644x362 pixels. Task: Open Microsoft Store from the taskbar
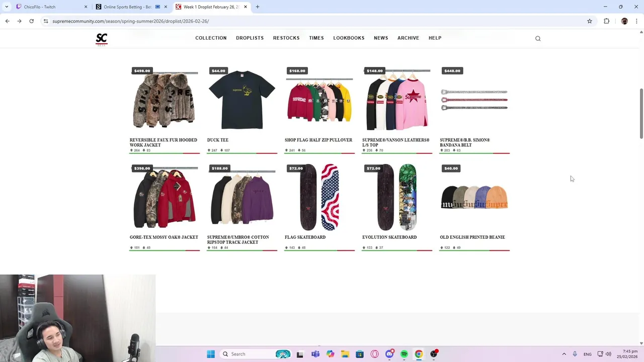point(360,354)
